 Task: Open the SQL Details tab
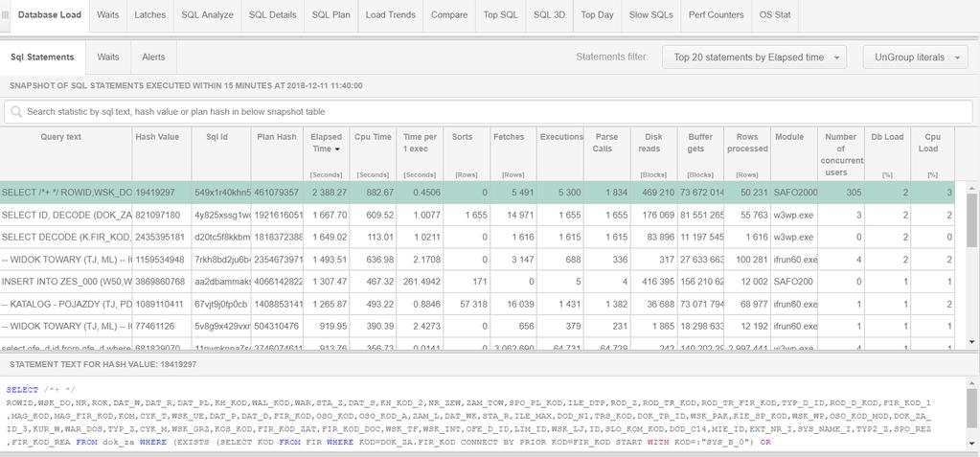tap(272, 15)
